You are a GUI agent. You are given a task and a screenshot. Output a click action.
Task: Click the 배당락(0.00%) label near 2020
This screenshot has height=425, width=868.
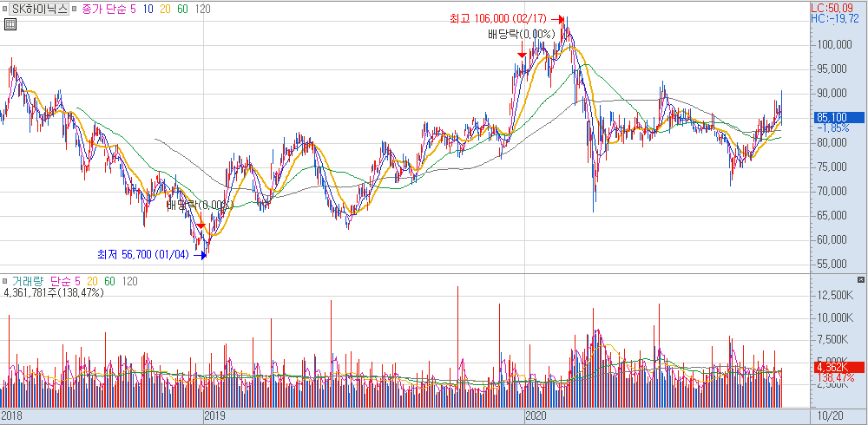coord(521,35)
